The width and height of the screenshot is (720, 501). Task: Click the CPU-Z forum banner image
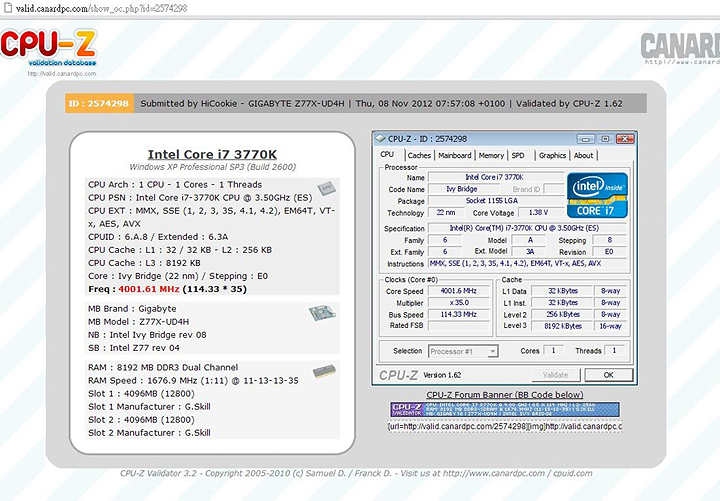tap(505, 409)
